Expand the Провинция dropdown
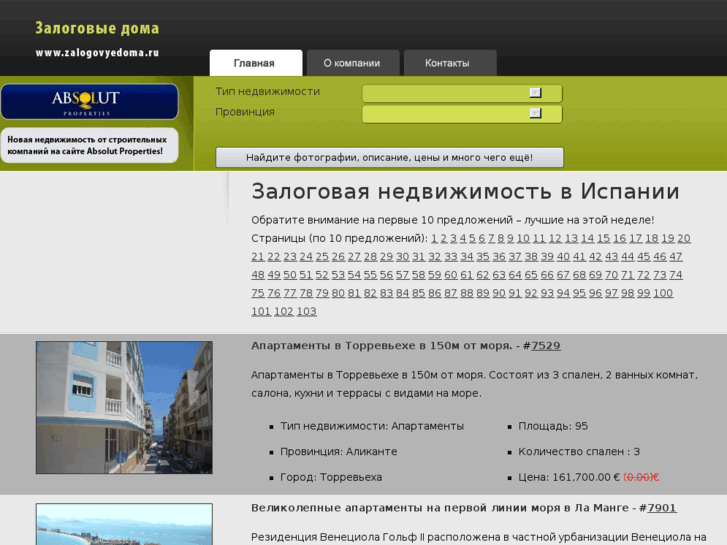727x545 pixels. pos(462,114)
